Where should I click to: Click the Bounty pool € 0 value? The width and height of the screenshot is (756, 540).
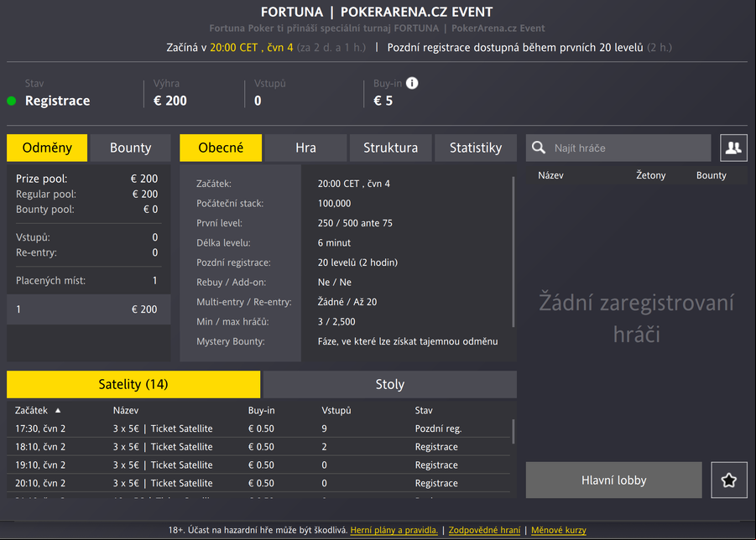point(150,210)
